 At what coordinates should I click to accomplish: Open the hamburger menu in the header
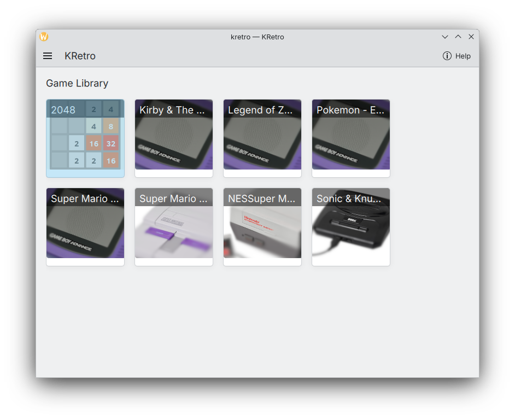click(48, 56)
